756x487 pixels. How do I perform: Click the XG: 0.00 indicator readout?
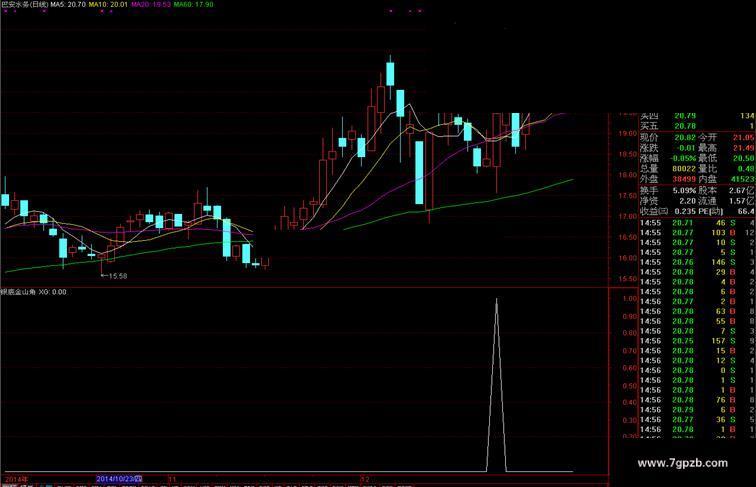[x=53, y=292]
